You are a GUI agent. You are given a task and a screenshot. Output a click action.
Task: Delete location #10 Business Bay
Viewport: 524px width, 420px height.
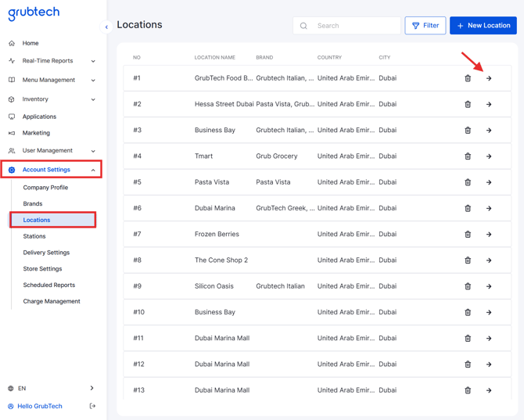pos(468,312)
